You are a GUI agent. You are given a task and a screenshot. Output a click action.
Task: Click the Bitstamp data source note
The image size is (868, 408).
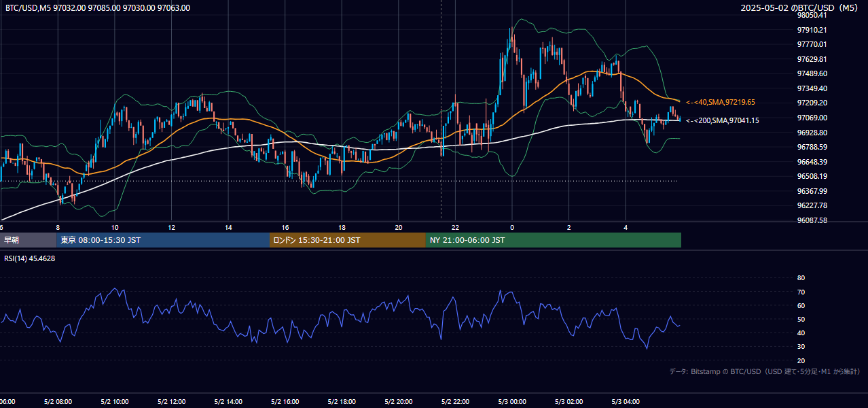point(765,371)
